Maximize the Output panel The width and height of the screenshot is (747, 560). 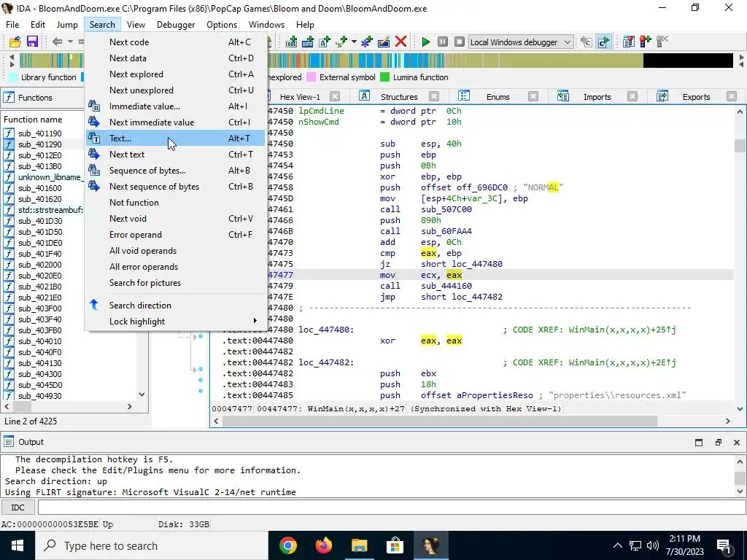coord(699,443)
